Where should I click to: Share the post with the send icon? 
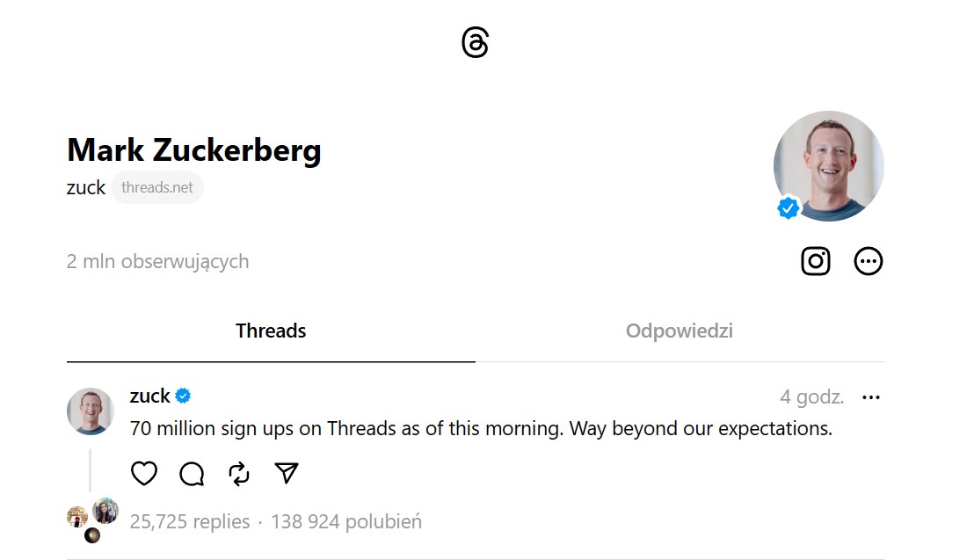(287, 474)
